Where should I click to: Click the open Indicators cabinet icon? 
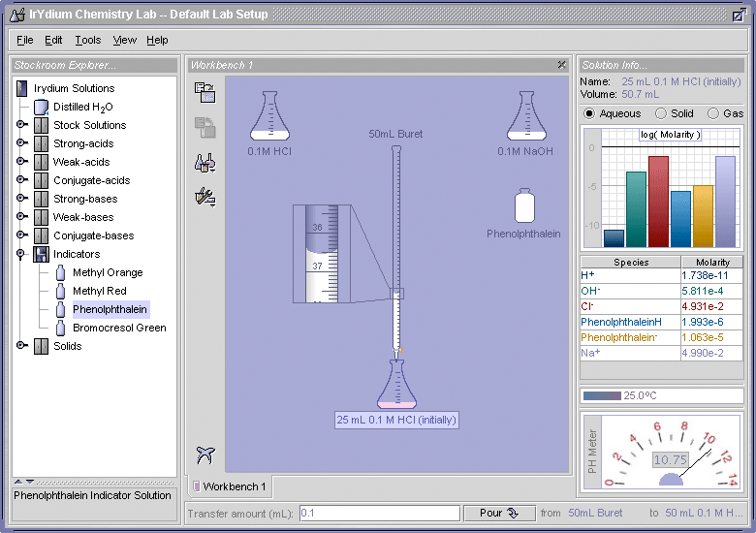[x=41, y=255]
